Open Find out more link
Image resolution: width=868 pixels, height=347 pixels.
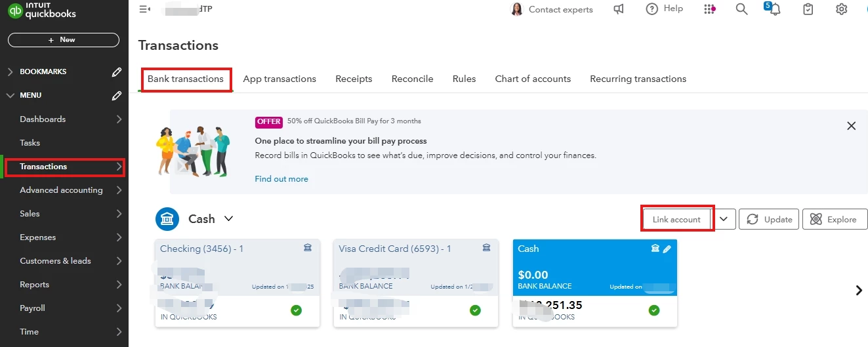pos(281,179)
